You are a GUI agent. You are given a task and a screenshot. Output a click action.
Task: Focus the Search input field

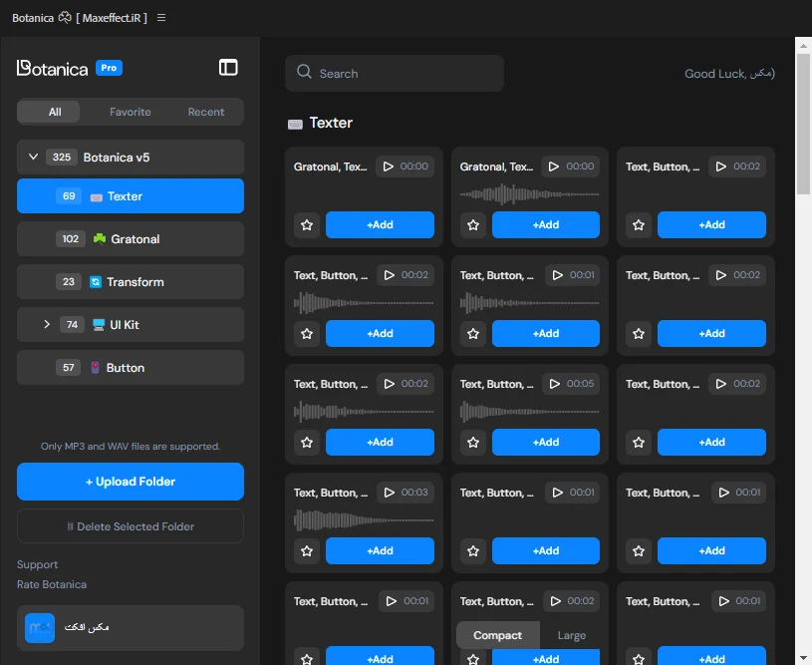(x=395, y=73)
